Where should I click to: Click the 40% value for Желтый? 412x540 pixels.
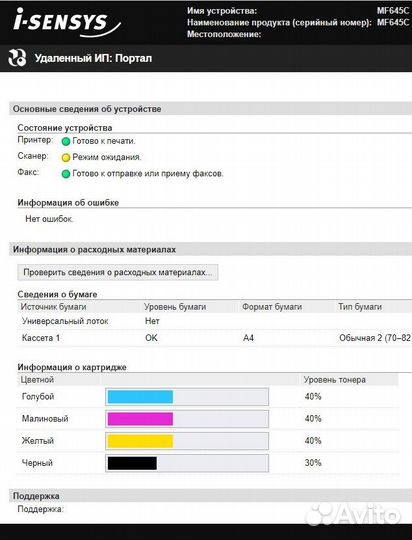[x=313, y=441]
